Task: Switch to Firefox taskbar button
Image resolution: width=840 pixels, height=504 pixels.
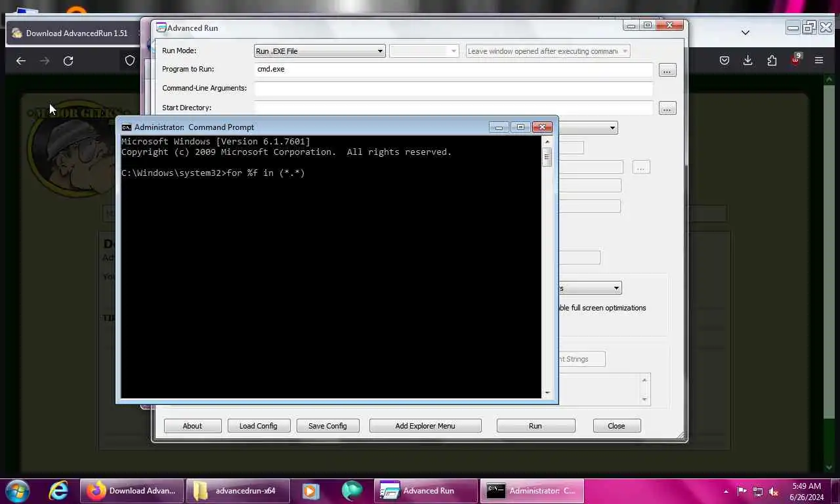Action: tap(133, 491)
